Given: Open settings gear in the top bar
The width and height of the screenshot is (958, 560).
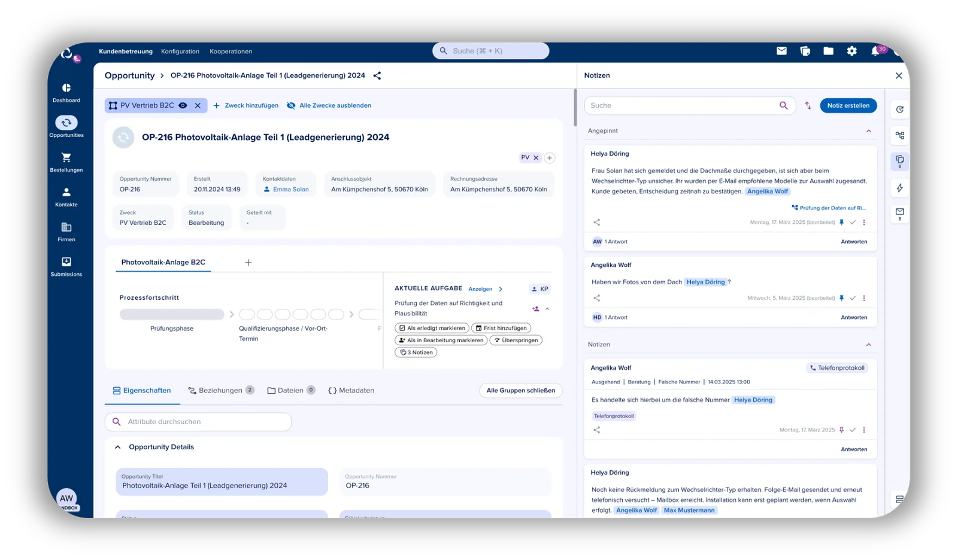Looking at the screenshot, I should tap(851, 51).
